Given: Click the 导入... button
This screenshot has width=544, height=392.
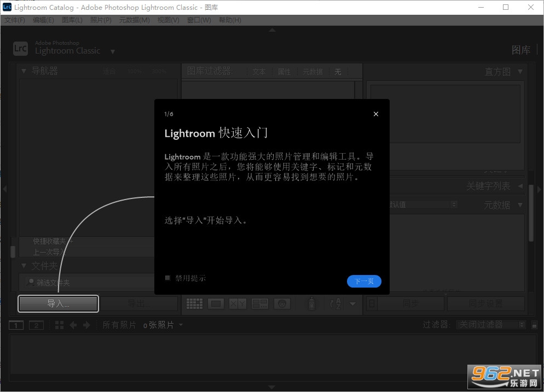Looking at the screenshot, I should tap(58, 303).
